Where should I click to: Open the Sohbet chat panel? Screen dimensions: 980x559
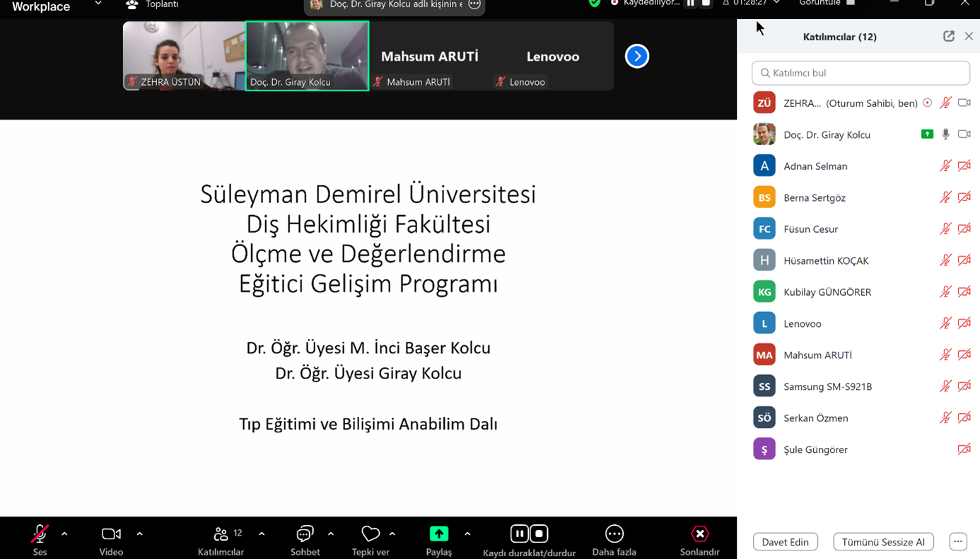pyautogui.click(x=305, y=534)
